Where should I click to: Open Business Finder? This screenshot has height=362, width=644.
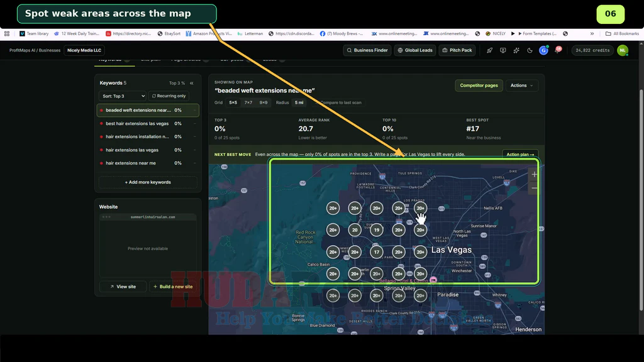(x=367, y=50)
